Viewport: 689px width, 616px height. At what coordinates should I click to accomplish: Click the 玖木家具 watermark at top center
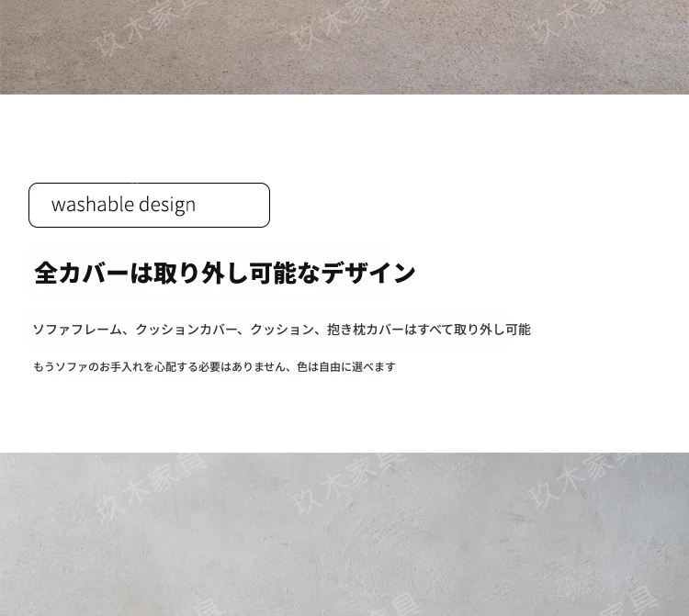click(335, 23)
